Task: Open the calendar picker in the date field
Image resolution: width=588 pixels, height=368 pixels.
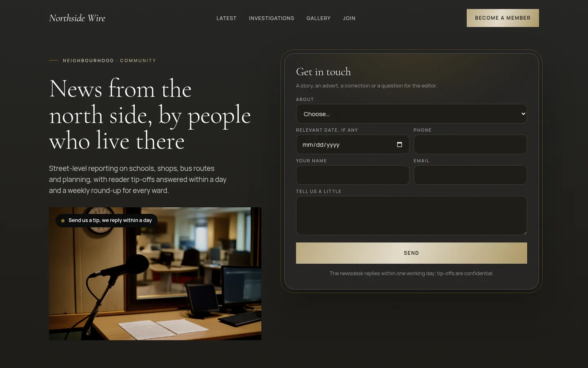Action: [x=399, y=144]
